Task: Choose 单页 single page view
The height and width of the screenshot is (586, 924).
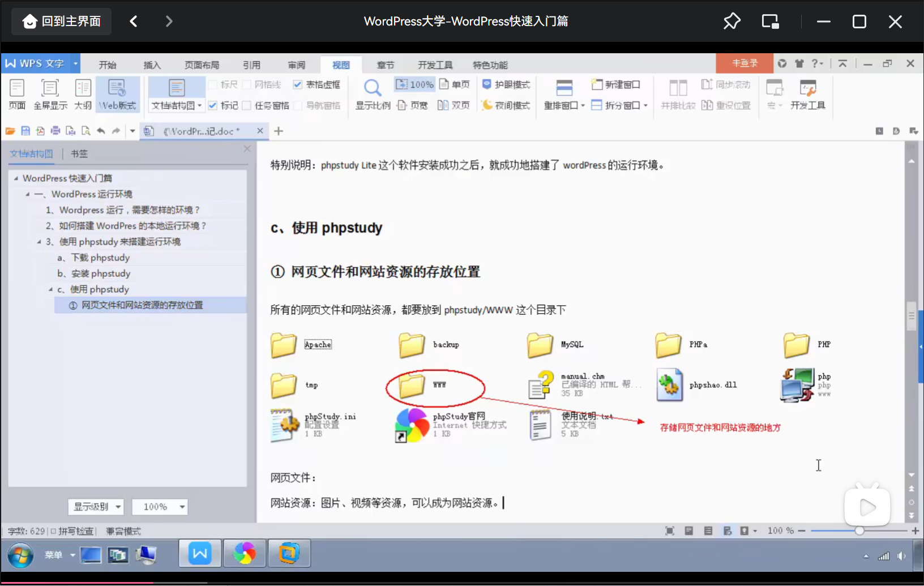Action: 455,84
